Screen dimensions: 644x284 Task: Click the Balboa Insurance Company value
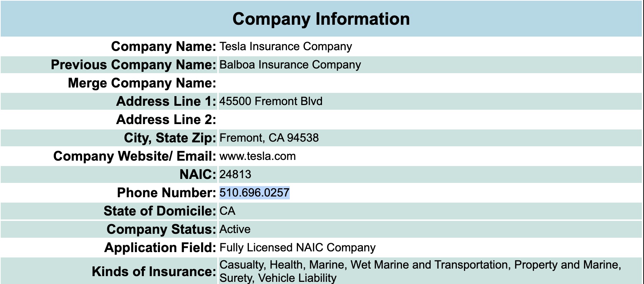pos(290,65)
